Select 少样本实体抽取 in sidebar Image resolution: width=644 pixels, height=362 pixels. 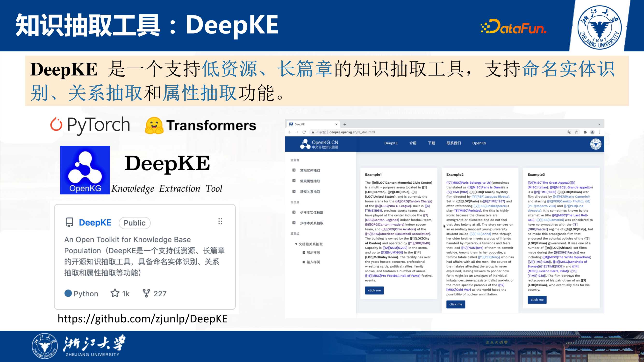pyautogui.click(x=312, y=213)
